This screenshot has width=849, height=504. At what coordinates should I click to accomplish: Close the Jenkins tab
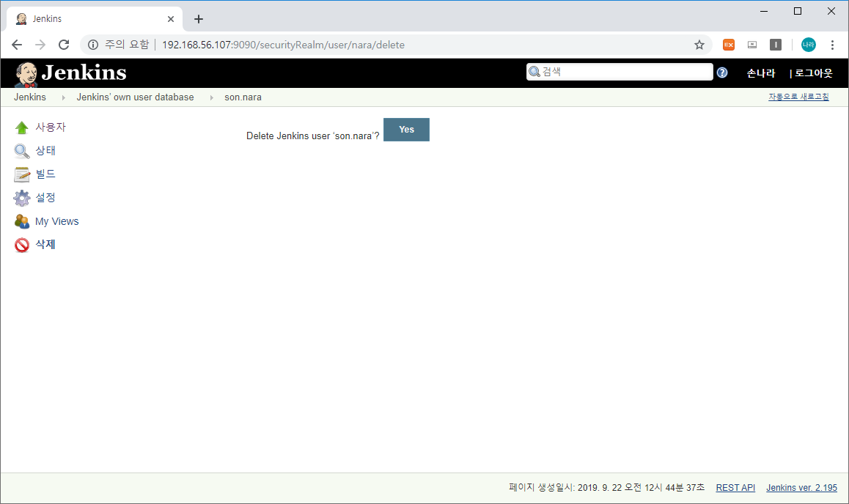click(171, 19)
